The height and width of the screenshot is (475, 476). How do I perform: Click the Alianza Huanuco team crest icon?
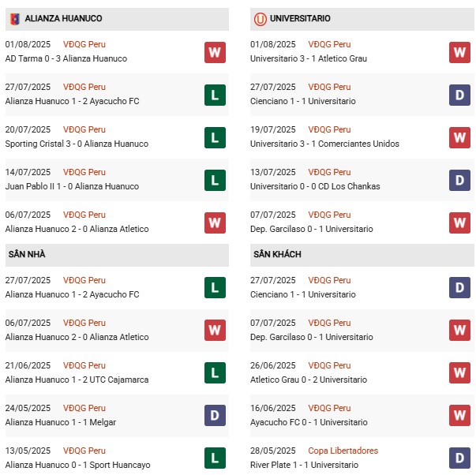tap(13, 18)
